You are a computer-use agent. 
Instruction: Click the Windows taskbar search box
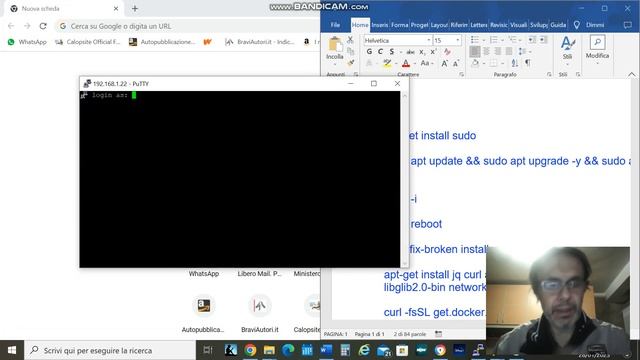pyautogui.click(x=110, y=350)
